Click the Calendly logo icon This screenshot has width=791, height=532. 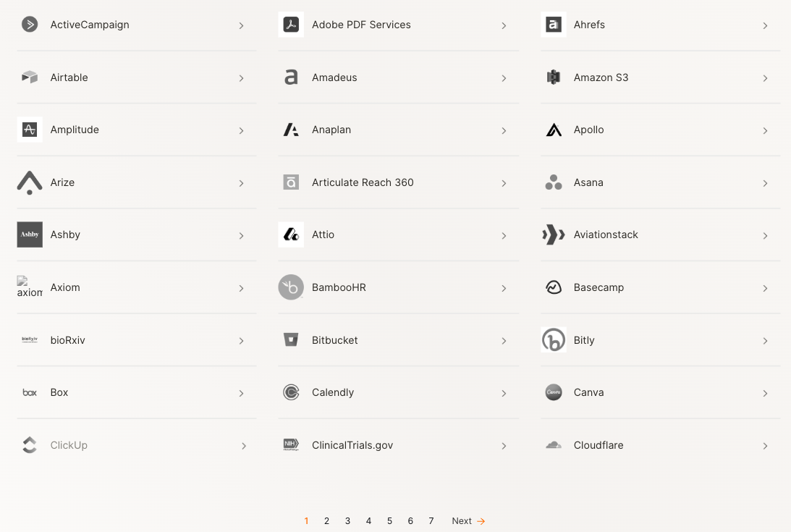coord(291,392)
